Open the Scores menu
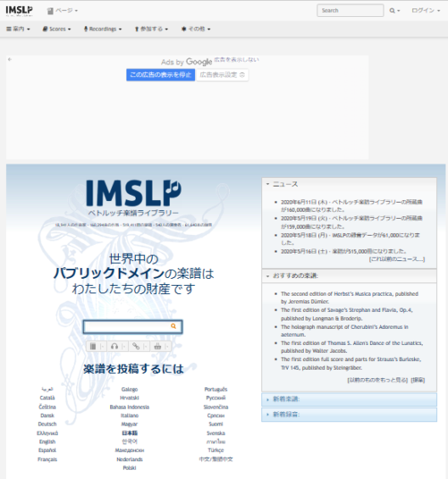 57,29
